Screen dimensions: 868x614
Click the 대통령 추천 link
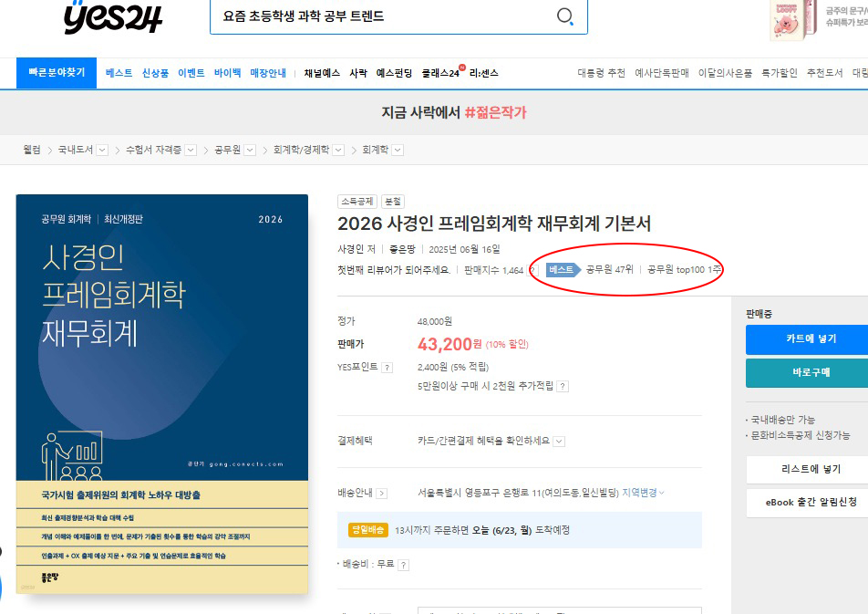[601, 73]
